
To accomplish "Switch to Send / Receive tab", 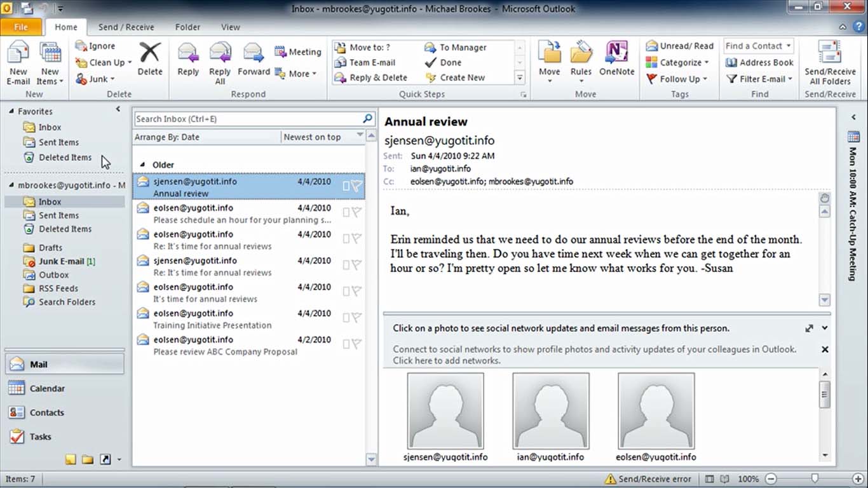I will click(x=126, y=27).
